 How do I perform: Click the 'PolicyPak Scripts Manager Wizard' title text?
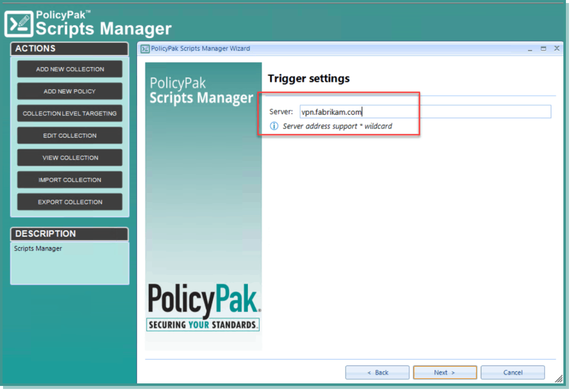pyautogui.click(x=200, y=49)
